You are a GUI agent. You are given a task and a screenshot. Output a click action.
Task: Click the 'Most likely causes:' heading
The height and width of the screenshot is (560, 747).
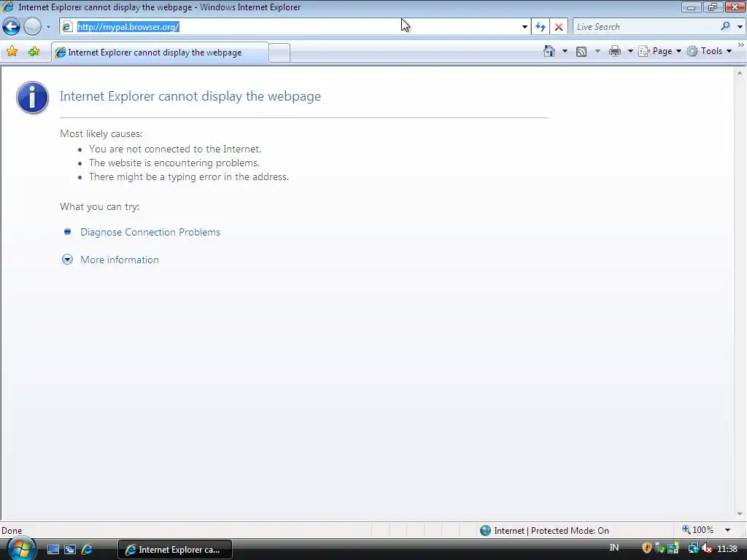101,134
